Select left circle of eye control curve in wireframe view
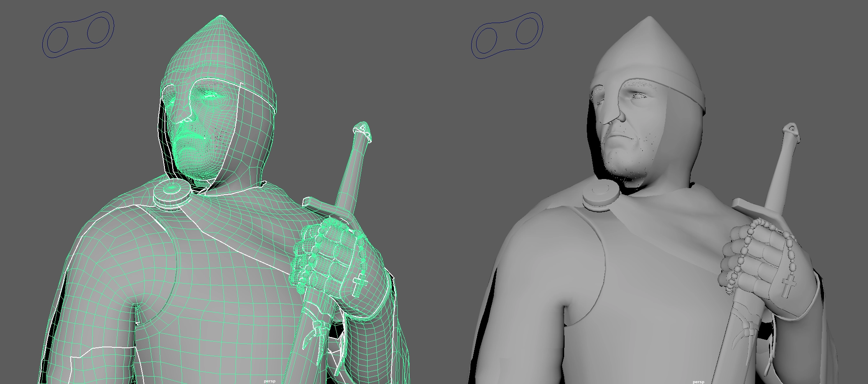The image size is (868, 384). pyautogui.click(x=57, y=41)
